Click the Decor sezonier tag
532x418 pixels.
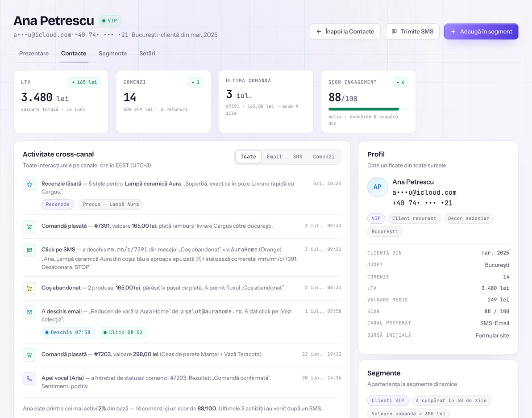(469, 218)
